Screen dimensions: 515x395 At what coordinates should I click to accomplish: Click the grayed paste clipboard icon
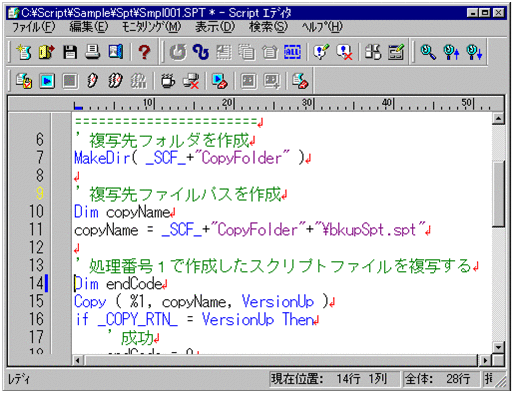270,52
